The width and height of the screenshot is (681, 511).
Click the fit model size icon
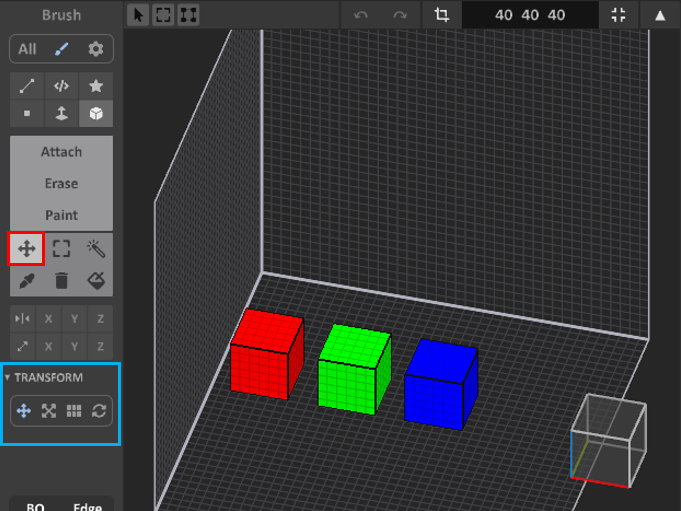(x=618, y=15)
